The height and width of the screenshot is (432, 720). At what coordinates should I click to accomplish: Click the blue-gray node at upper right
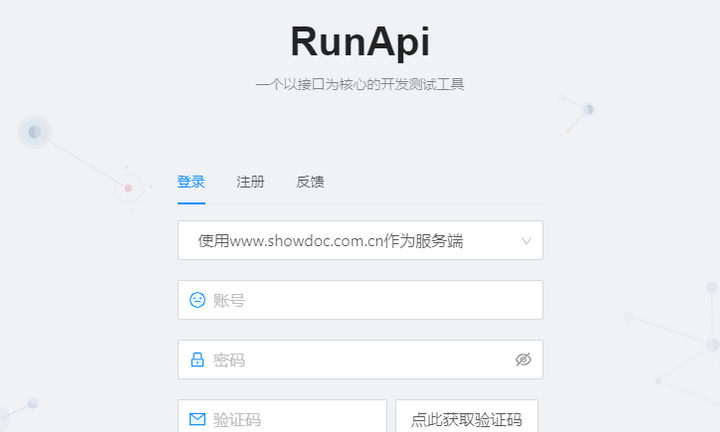coord(588,109)
